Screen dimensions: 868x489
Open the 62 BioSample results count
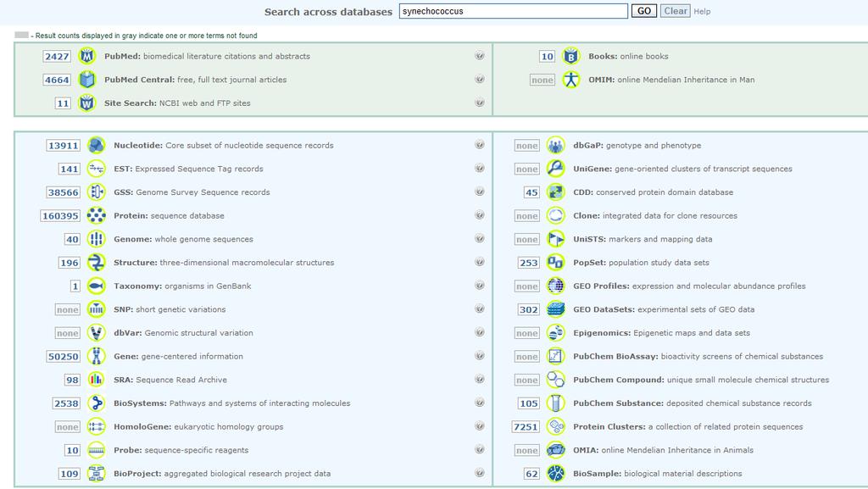[531, 474]
